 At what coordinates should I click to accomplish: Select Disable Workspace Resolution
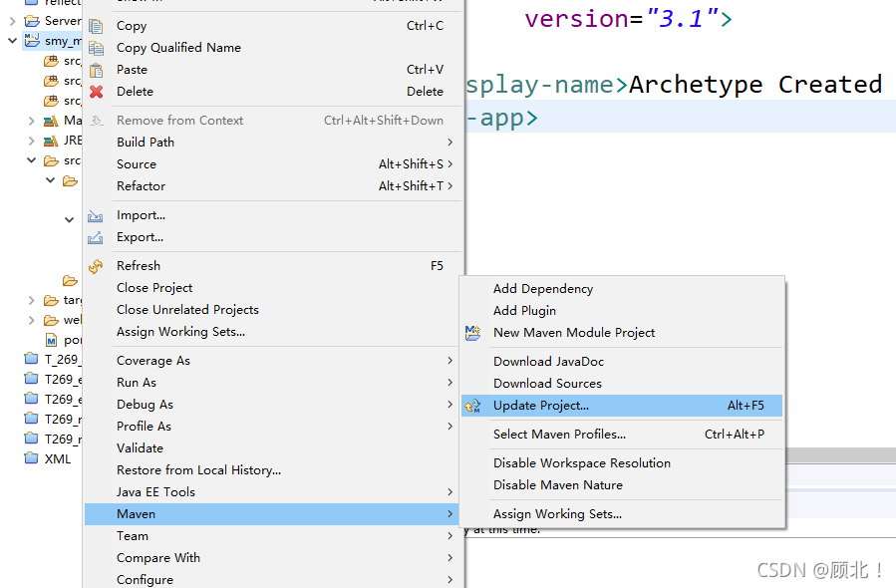[x=622, y=462]
